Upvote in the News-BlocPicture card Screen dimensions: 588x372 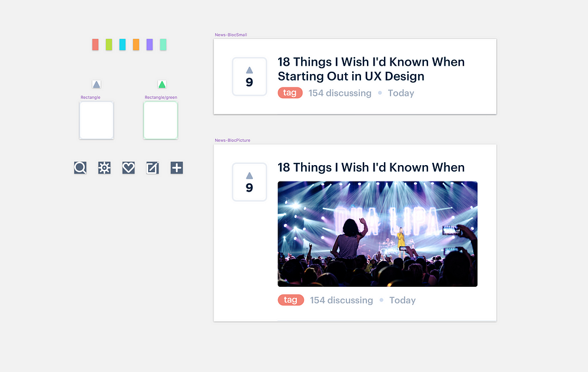pyautogui.click(x=249, y=182)
